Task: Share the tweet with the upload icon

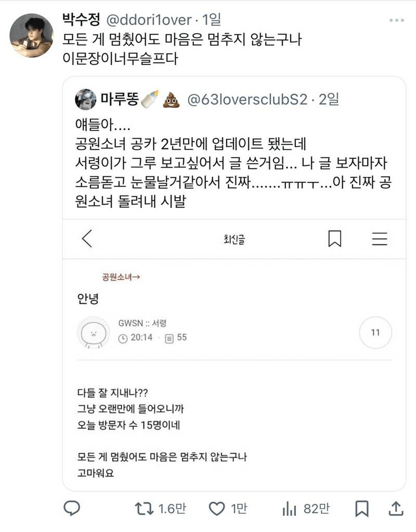Action: 396,508
